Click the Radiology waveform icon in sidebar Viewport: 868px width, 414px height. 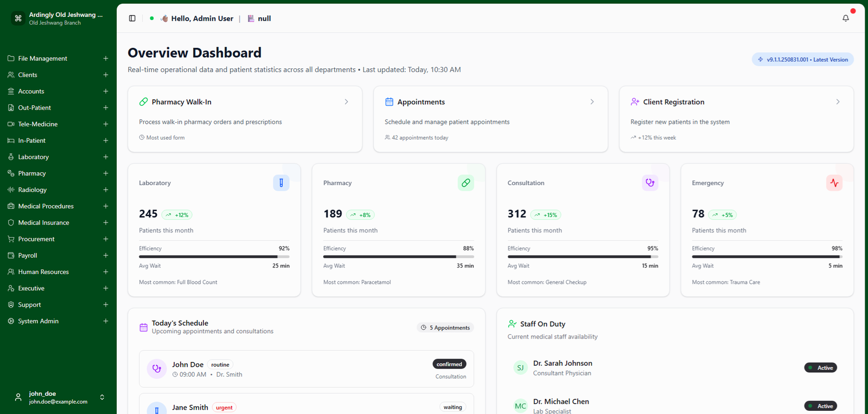click(x=11, y=190)
